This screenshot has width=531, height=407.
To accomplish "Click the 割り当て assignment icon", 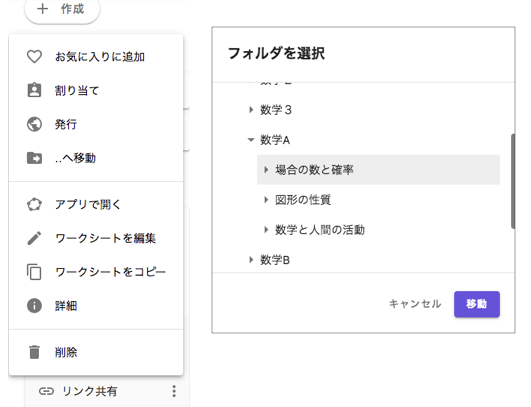I will (34, 90).
